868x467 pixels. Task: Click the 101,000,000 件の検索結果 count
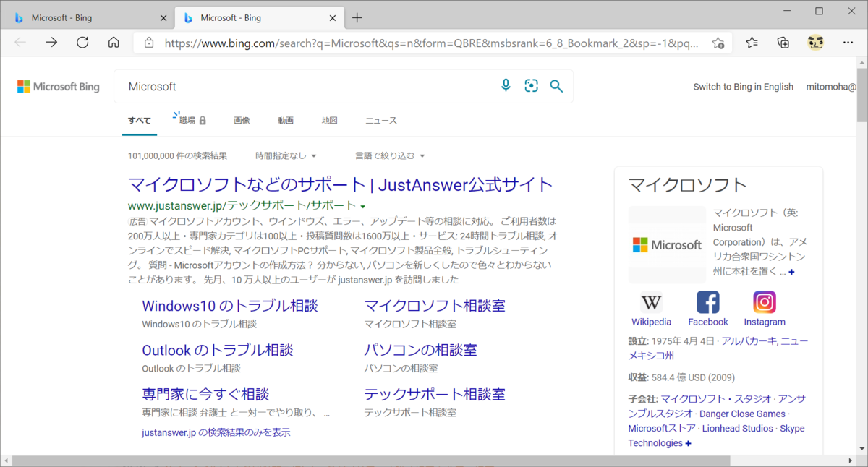click(x=177, y=155)
